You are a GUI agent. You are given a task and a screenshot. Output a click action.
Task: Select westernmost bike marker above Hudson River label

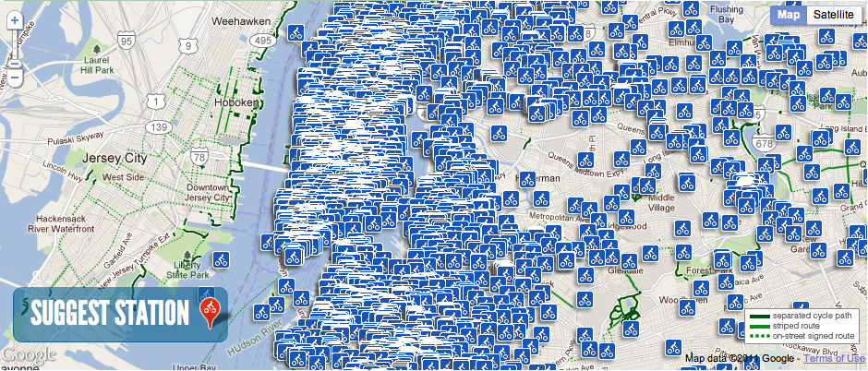click(x=262, y=311)
